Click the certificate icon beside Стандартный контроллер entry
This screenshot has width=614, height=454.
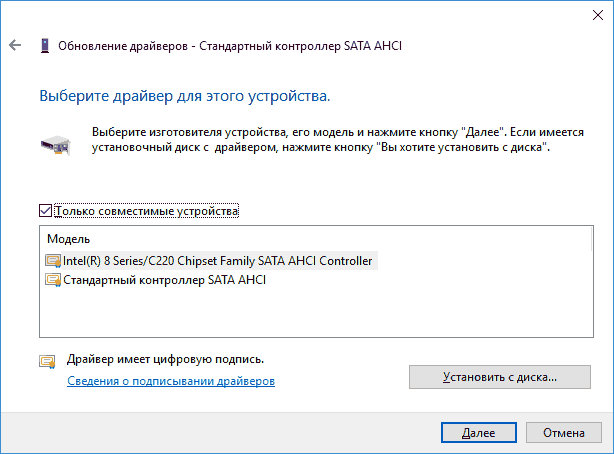click(x=53, y=280)
